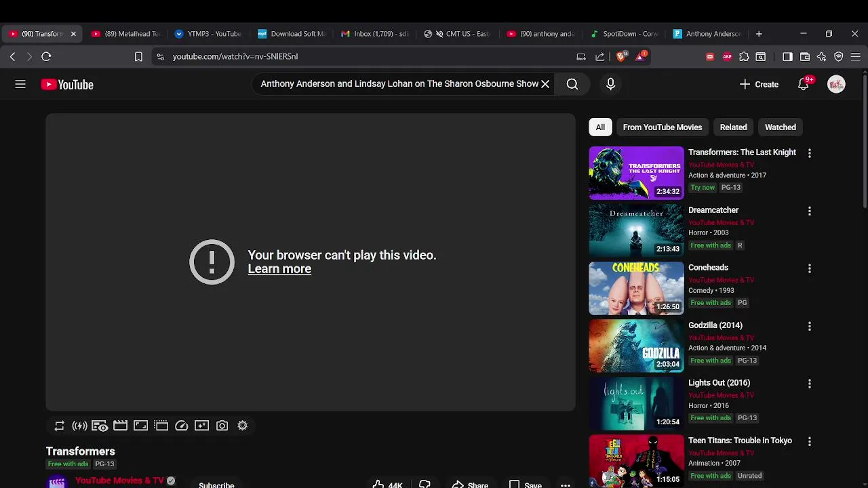Clear the YouTube search box text
Image resolution: width=868 pixels, height=488 pixels.
(x=545, y=84)
